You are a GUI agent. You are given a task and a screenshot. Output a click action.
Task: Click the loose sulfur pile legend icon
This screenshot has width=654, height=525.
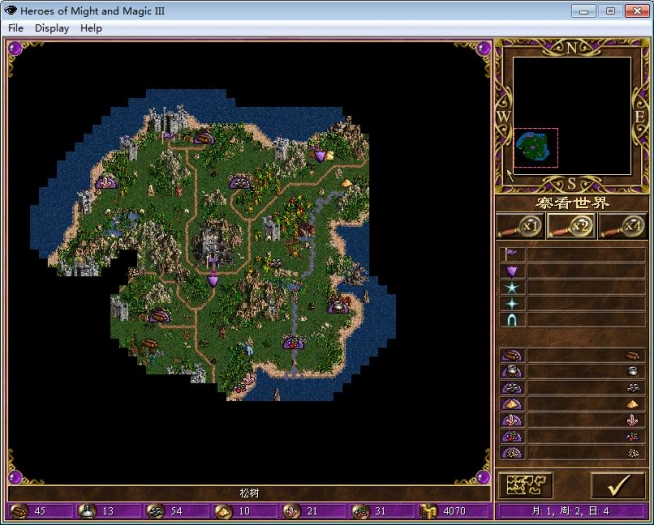633,404
